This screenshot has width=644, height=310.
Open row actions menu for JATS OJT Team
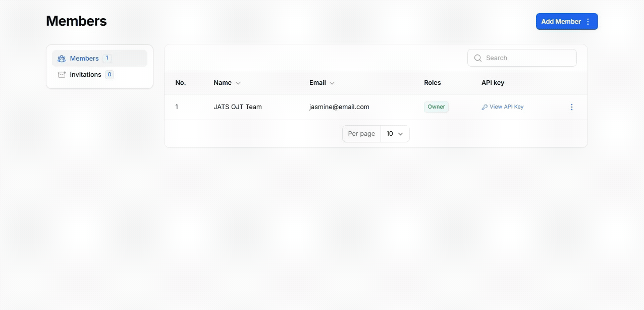[x=572, y=107]
